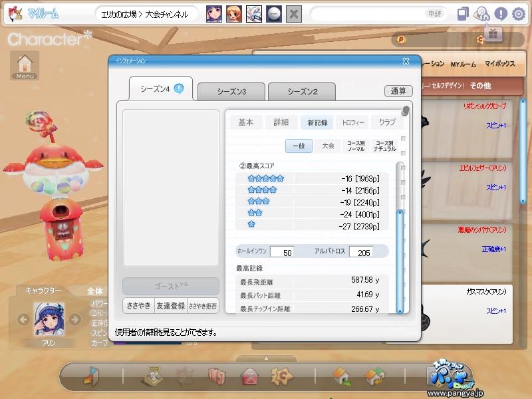Screen dimensions: 532x399
Task: Open the トロフィー tab
Action: 353,122
